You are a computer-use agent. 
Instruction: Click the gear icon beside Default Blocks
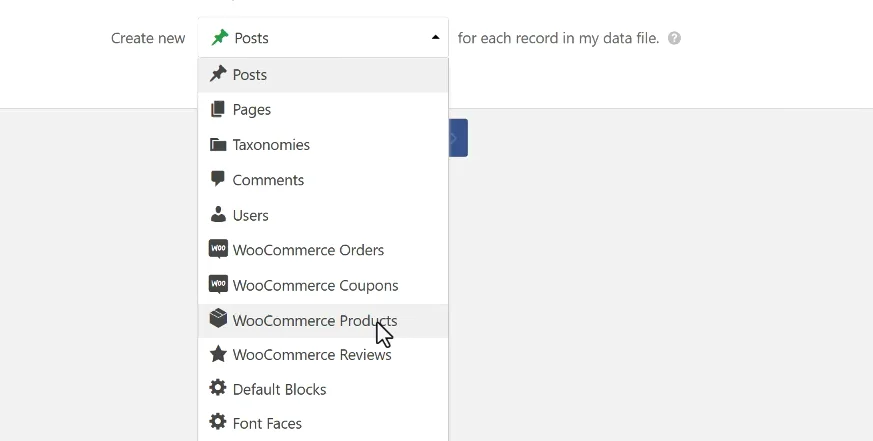click(218, 388)
